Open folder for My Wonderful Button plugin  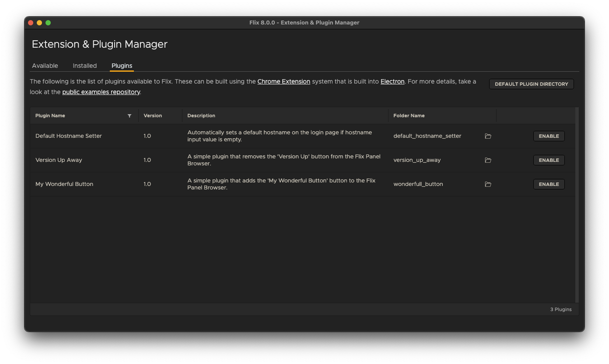point(488,184)
